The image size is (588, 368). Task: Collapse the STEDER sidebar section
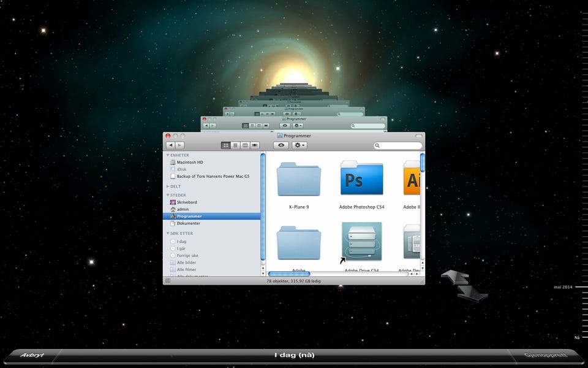click(x=168, y=195)
